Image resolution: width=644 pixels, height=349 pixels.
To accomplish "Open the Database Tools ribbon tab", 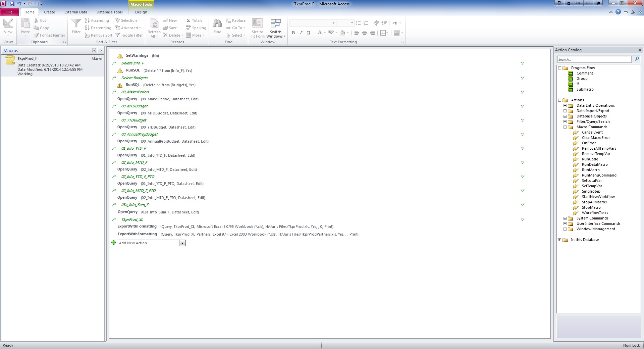I will (x=109, y=12).
